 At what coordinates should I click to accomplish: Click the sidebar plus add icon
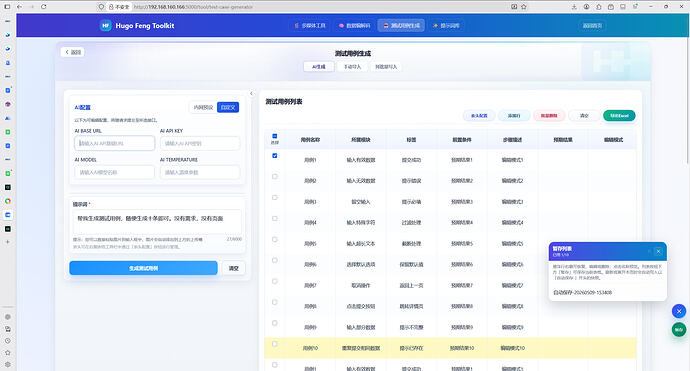coord(7,242)
